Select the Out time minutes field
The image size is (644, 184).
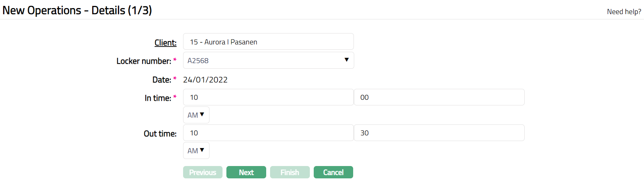click(x=439, y=133)
